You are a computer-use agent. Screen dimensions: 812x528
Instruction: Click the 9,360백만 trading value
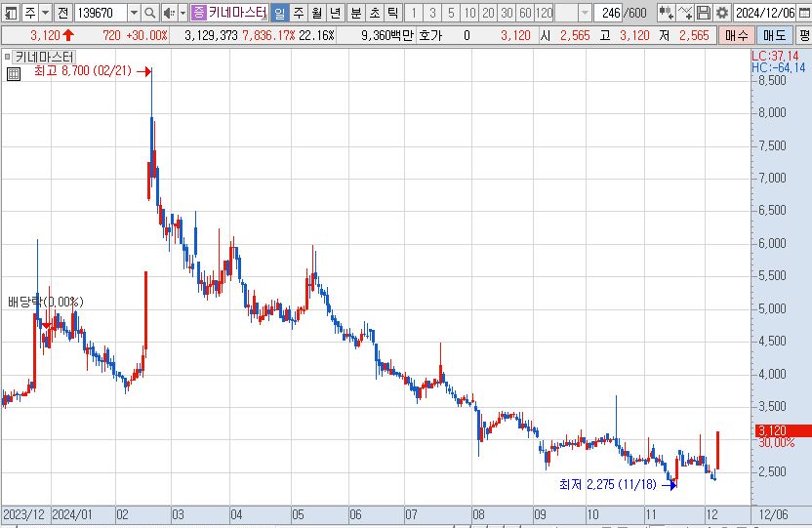(x=387, y=35)
